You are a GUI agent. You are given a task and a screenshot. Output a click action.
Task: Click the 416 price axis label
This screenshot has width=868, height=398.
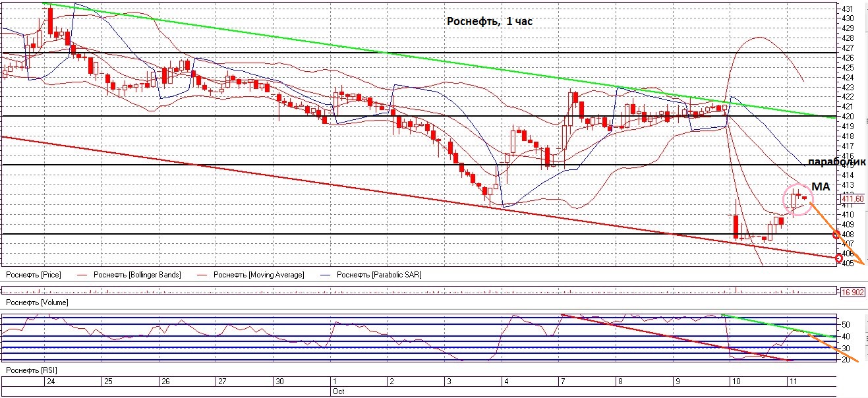(848, 156)
